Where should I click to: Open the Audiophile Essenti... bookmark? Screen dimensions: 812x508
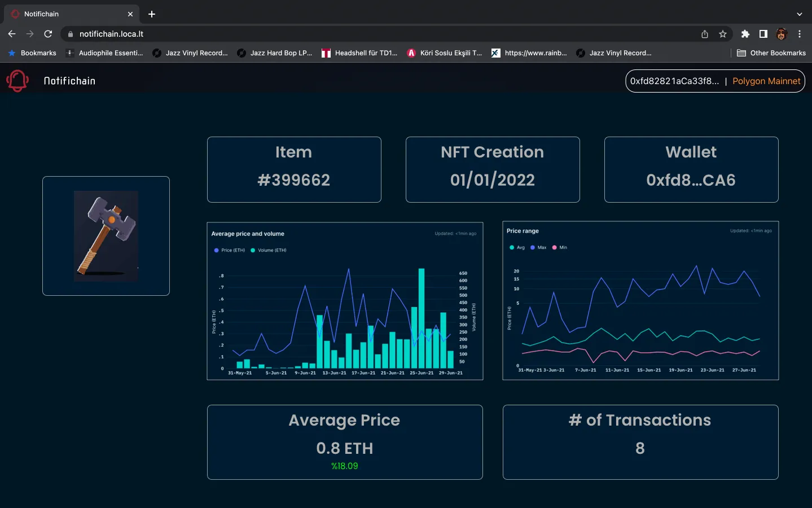[105, 53]
